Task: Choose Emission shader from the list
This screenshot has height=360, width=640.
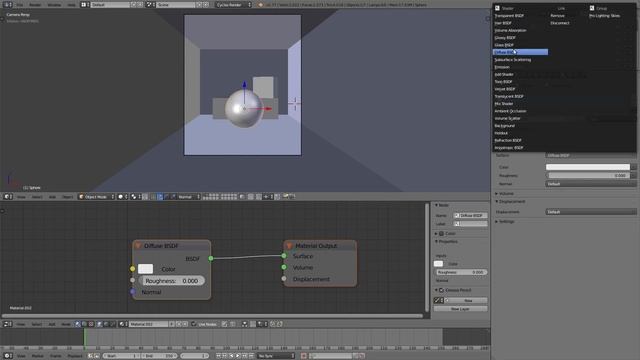Action: [502, 67]
